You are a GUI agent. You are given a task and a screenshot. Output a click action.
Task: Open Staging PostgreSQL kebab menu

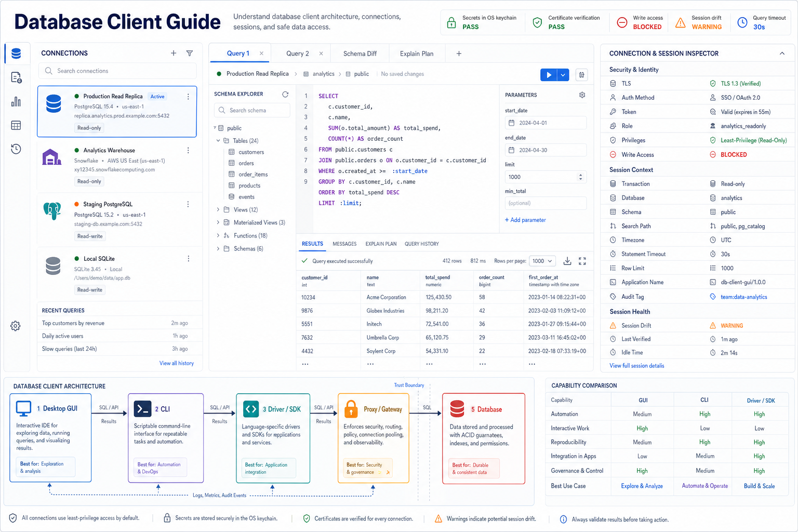[188, 204]
